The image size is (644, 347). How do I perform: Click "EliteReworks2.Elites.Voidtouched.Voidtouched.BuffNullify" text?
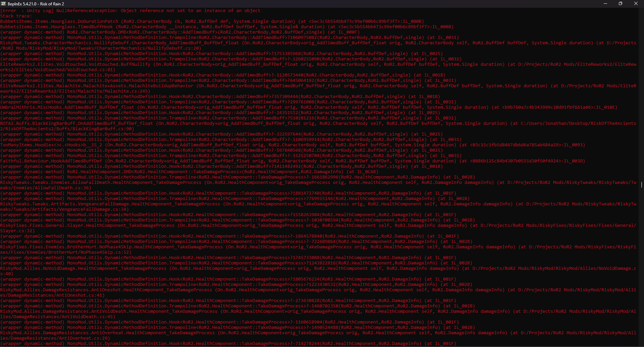click(x=75, y=64)
